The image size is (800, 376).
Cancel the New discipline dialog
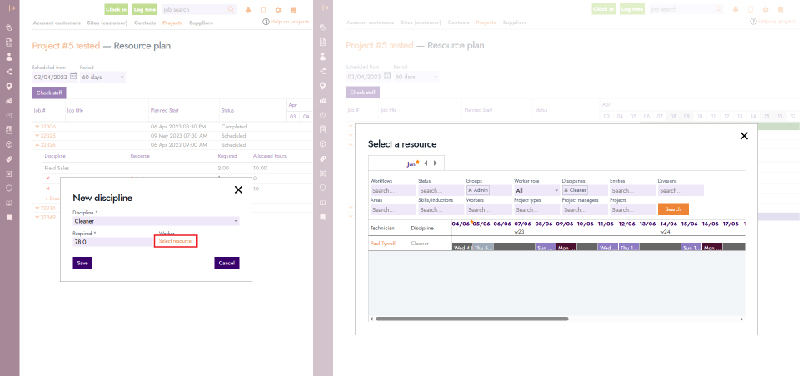(x=227, y=263)
